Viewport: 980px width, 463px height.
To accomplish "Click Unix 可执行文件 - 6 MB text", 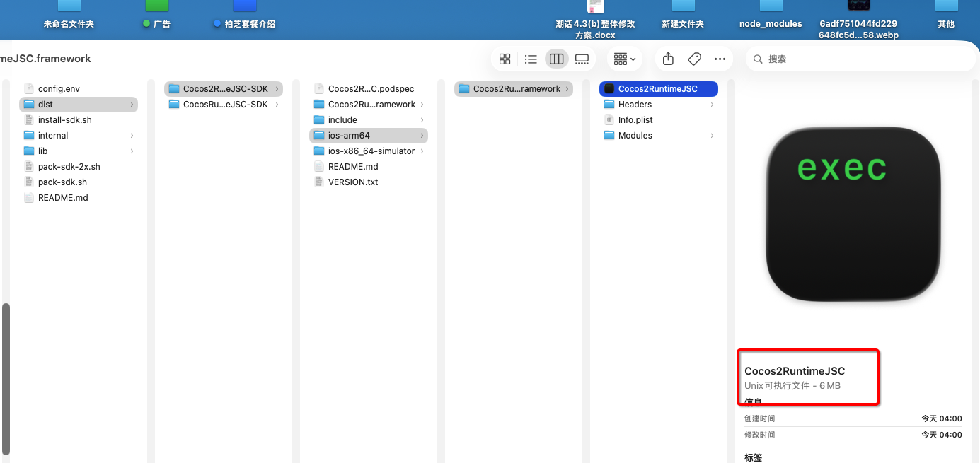I will coord(792,386).
